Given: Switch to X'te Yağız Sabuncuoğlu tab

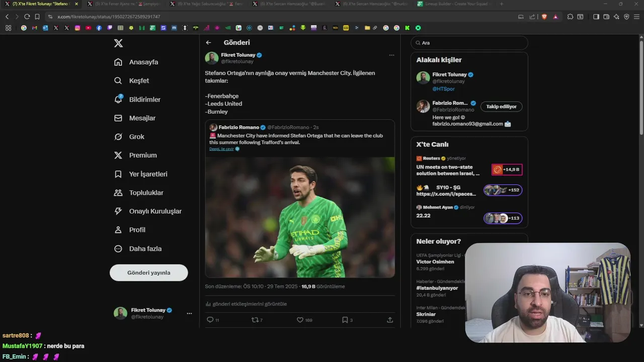Looking at the screenshot, I should 206,4.
